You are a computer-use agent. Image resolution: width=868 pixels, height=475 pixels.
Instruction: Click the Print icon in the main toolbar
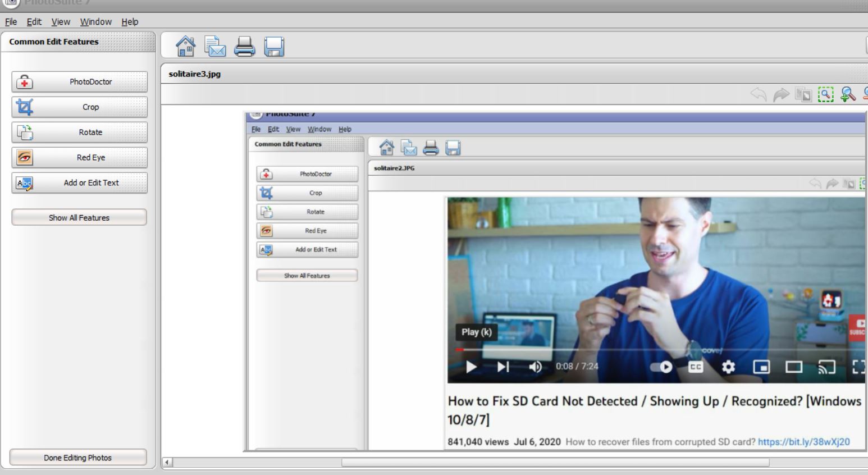[x=244, y=46]
